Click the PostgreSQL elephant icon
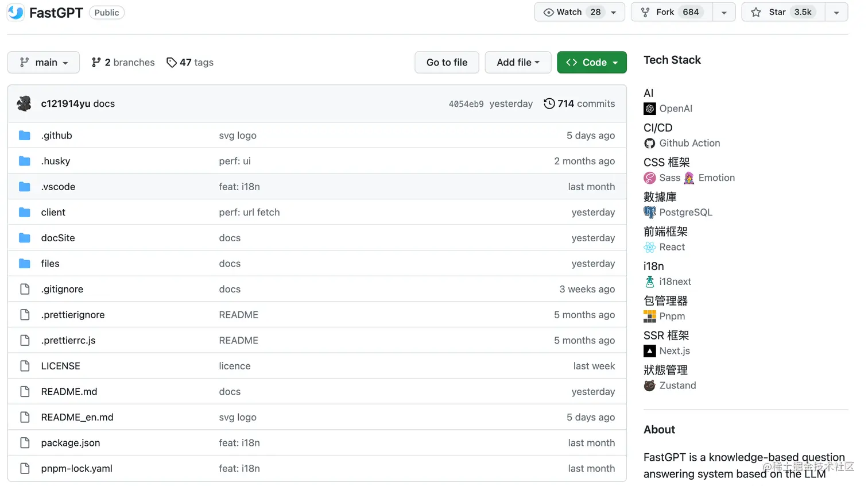868x486 pixels. coord(650,213)
